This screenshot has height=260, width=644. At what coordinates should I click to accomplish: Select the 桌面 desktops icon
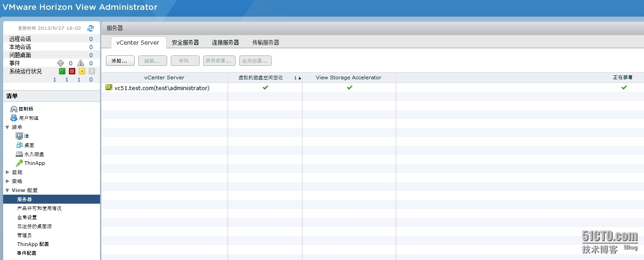pyautogui.click(x=19, y=145)
